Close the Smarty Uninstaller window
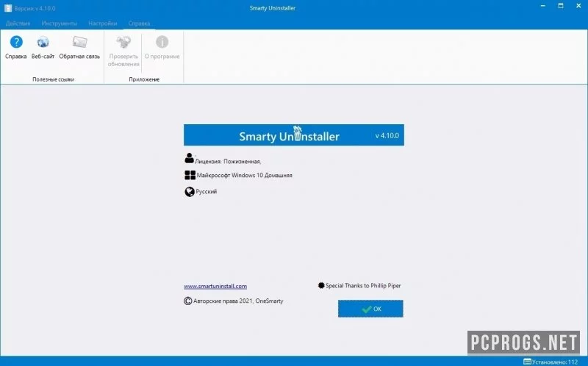Screen dimensions: 588x366 (x=578, y=6)
